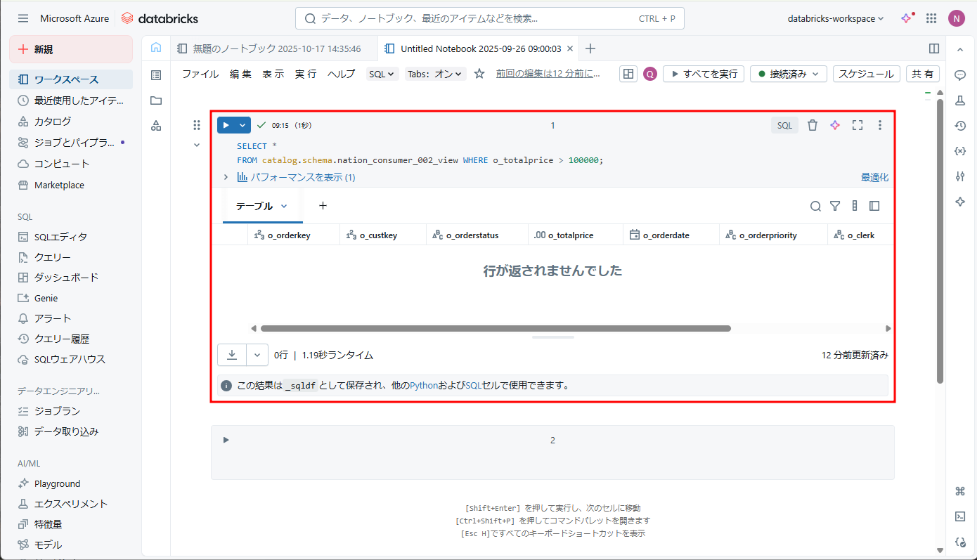Screen dimensions: 977x560
Task: Open the comments panel in the right sidebar
Action: coord(960,74)
